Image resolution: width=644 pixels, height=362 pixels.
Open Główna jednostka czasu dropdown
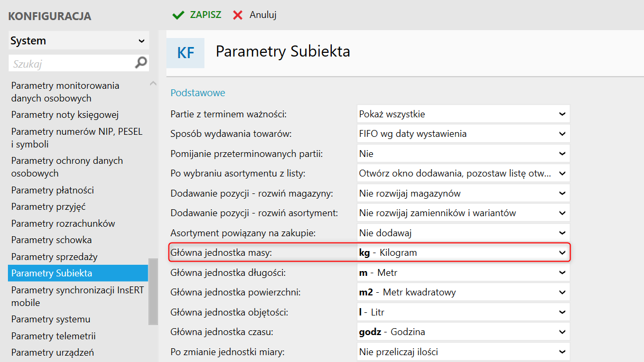click(x=463, y=332)
